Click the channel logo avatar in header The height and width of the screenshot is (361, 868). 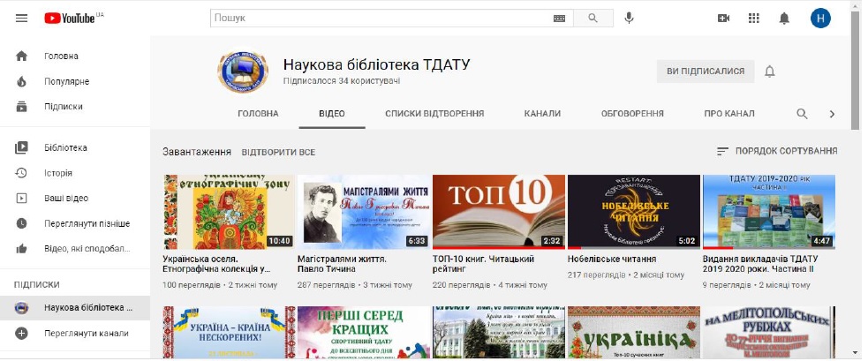pyautogui.click(x=243, y=71)
